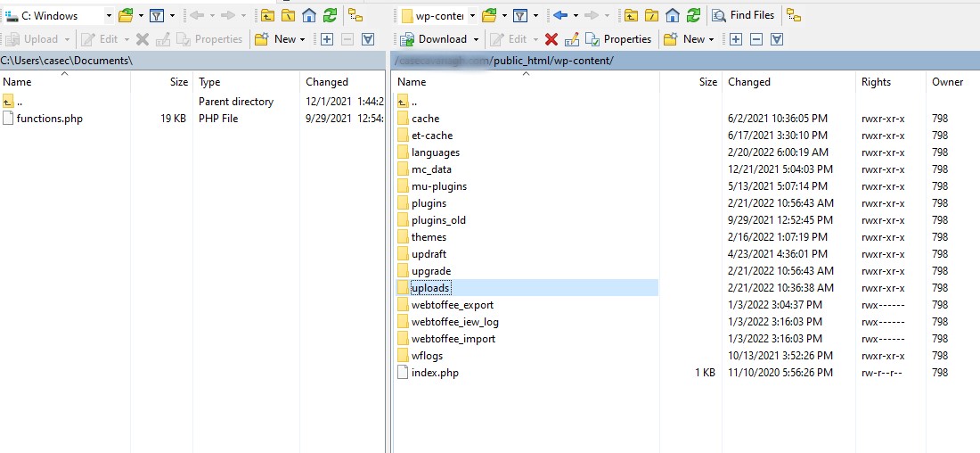Go to remote parent directory icon

pos(632,15)
